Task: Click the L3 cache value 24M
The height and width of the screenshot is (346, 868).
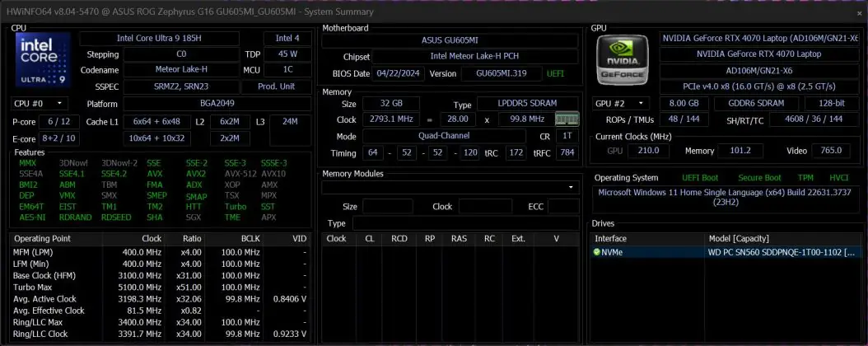Action: tap(290, 130)
